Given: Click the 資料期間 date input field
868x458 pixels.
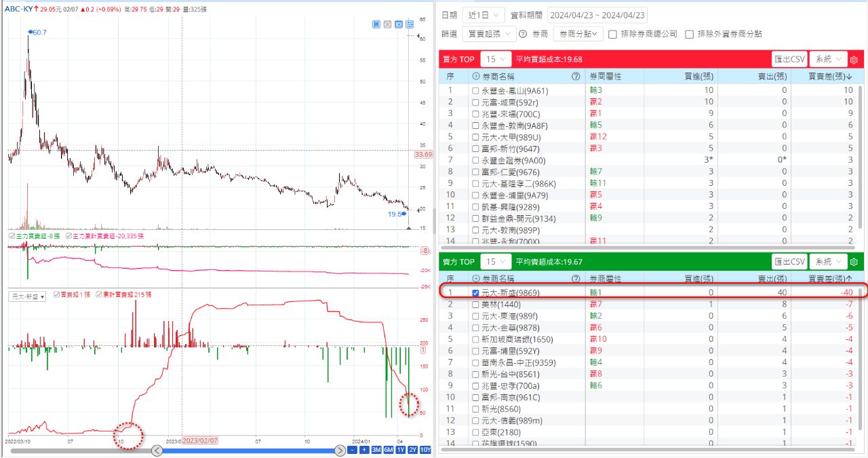Looking at the screenshot, I should click(x=597, y=14).
